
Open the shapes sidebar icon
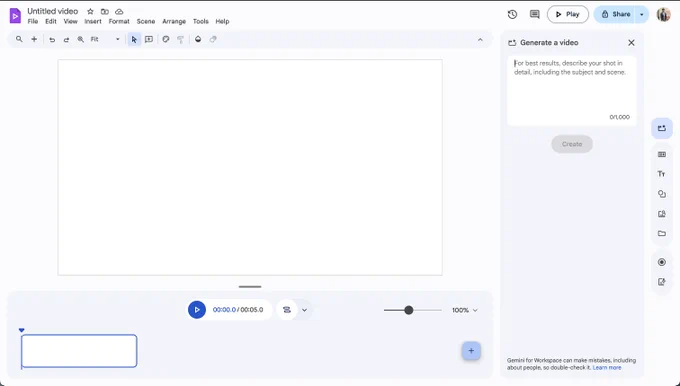tap(662, 194)
